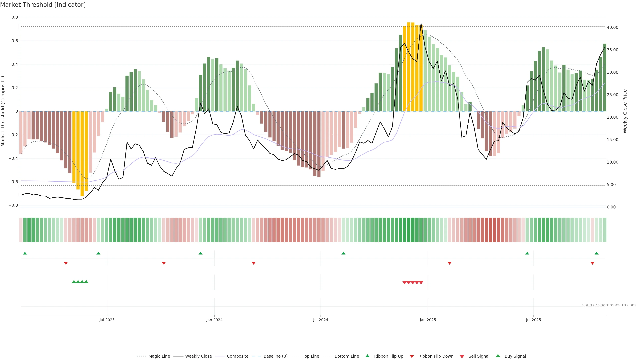Click the leftmost green buy signal triangle

pos(74,282)
